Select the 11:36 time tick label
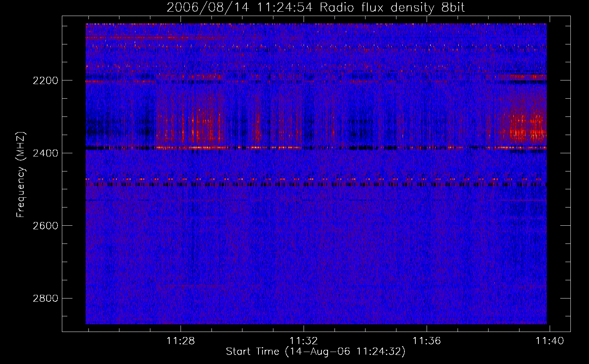The width and height of the screenshot is (589, 364). [426, 341]
